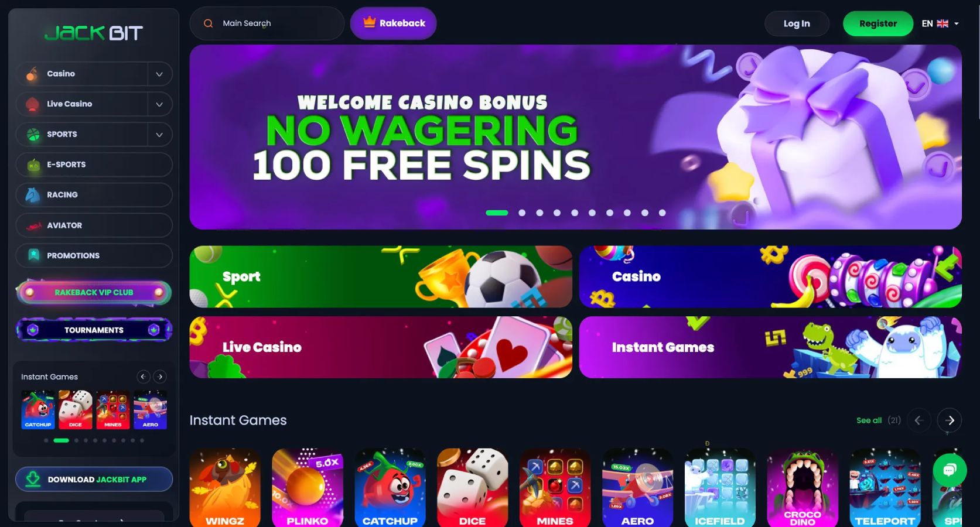Select the Dice game in sidebar widget
The image size is (980, 527).
click(76, 410)
